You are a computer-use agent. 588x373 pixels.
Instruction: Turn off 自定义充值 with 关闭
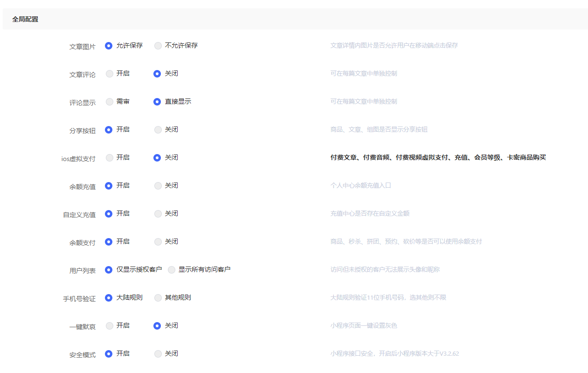[158, 214]
